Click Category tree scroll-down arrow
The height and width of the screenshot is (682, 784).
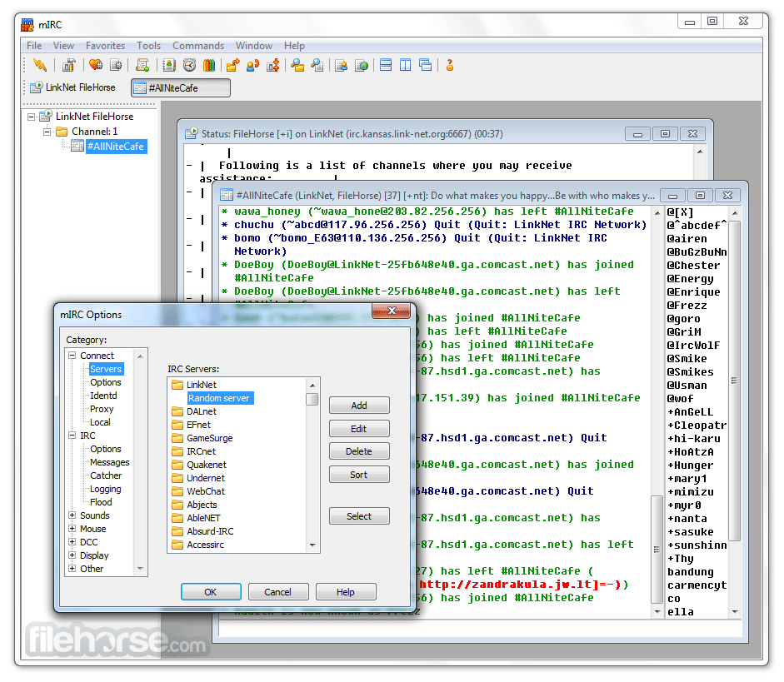click(x=140, y=569)
